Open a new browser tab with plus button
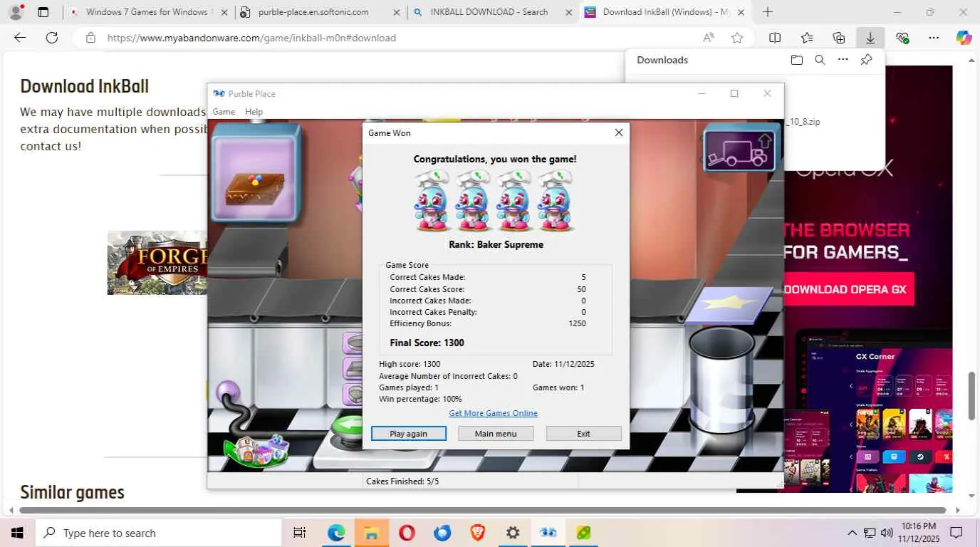Image resolution: width=980 pixels, height=547 pixels. coord(767,12)
